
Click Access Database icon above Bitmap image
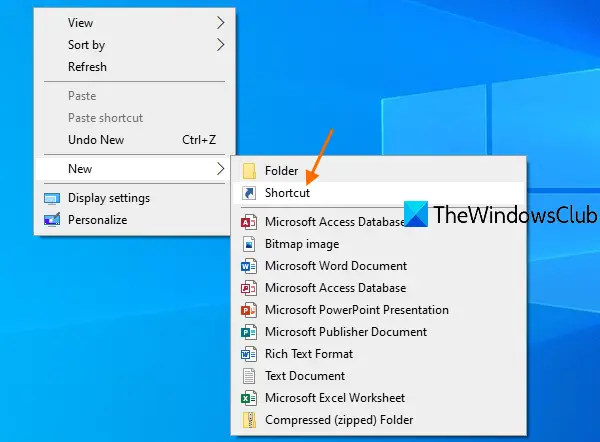click(249, 222)
